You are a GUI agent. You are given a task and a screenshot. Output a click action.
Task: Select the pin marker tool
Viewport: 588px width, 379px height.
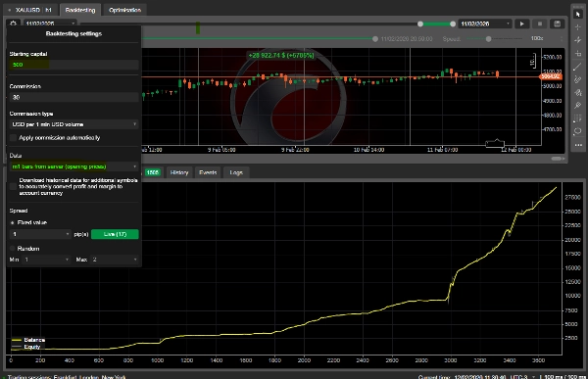point(578,106)
